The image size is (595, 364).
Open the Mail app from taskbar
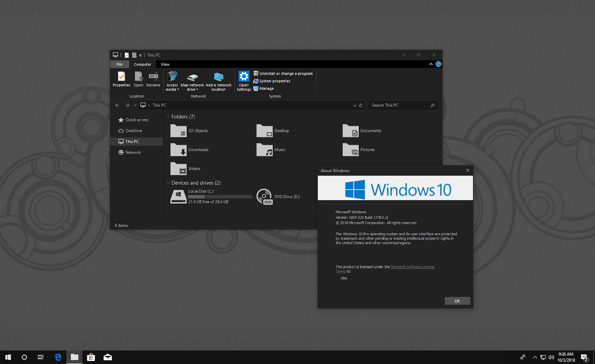(x=107, y=357)
